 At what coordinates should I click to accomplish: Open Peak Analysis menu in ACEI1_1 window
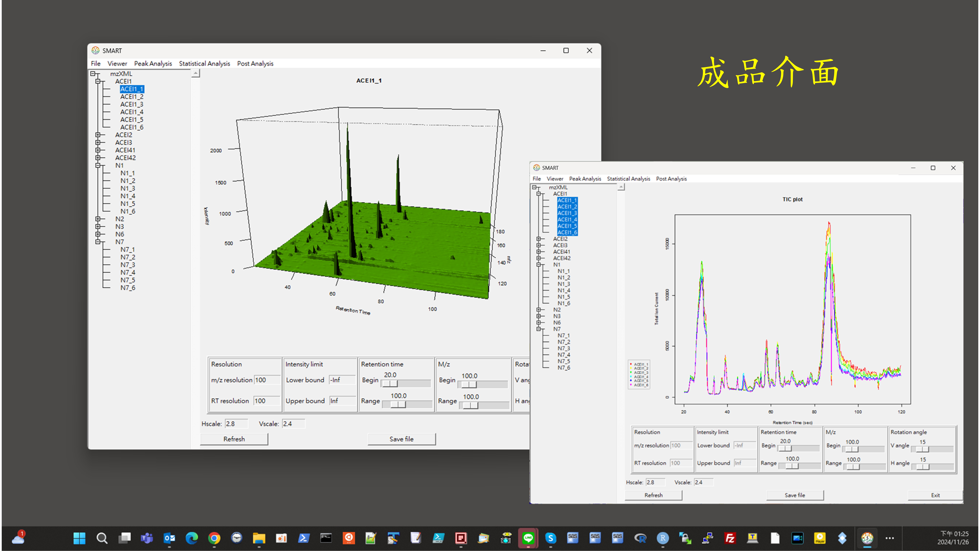click(153, 64)
